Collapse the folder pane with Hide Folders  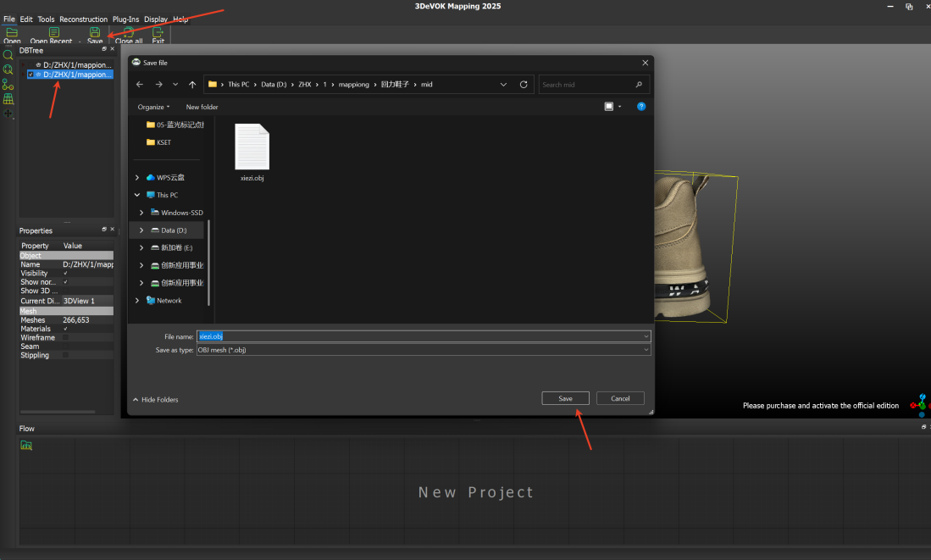pyautogui.click(x=156, y=399)
